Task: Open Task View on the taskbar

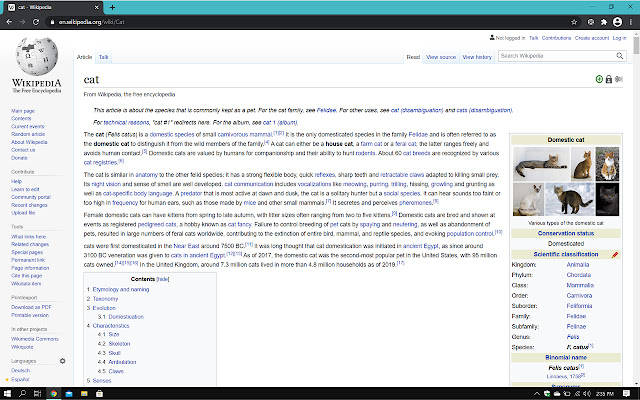Action: 38,393
